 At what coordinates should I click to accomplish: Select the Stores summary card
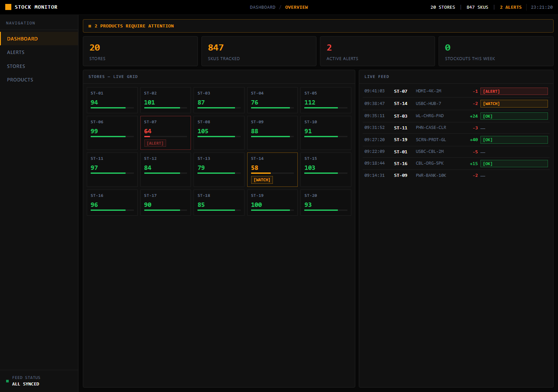click(x=140, y=51)
